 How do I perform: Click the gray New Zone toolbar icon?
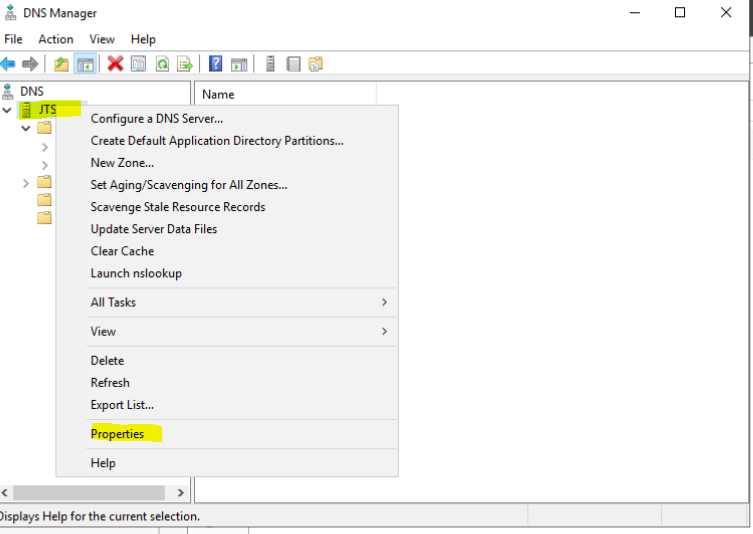click(x=293, y=64)
